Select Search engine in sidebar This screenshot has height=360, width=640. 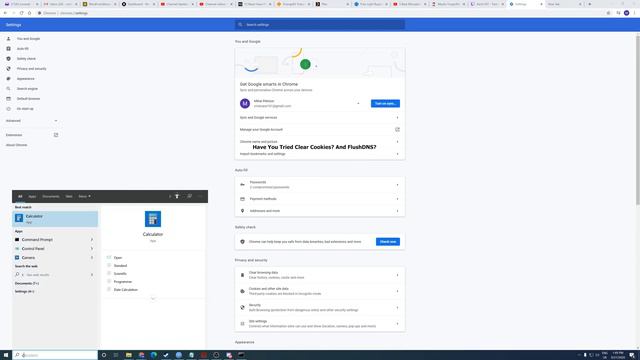pyautogui.click(x=27, y=89)
